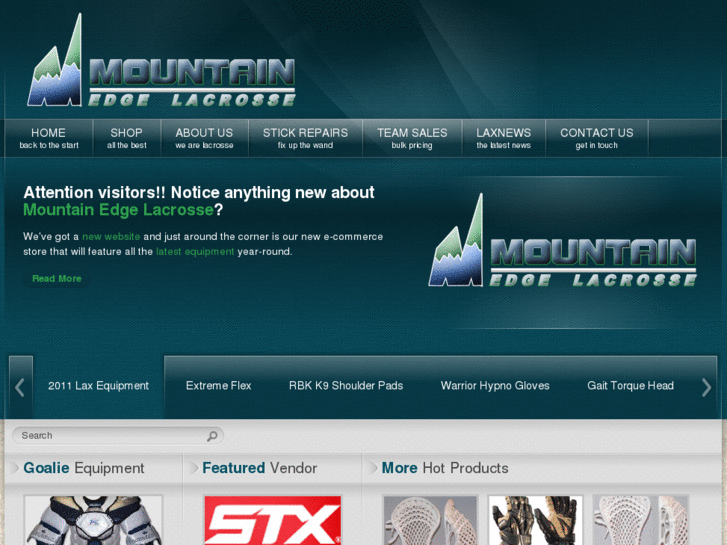Open the first lacrosse head product thumbnail
This screenshot has height=545, width=727.
tap(430, 520)
